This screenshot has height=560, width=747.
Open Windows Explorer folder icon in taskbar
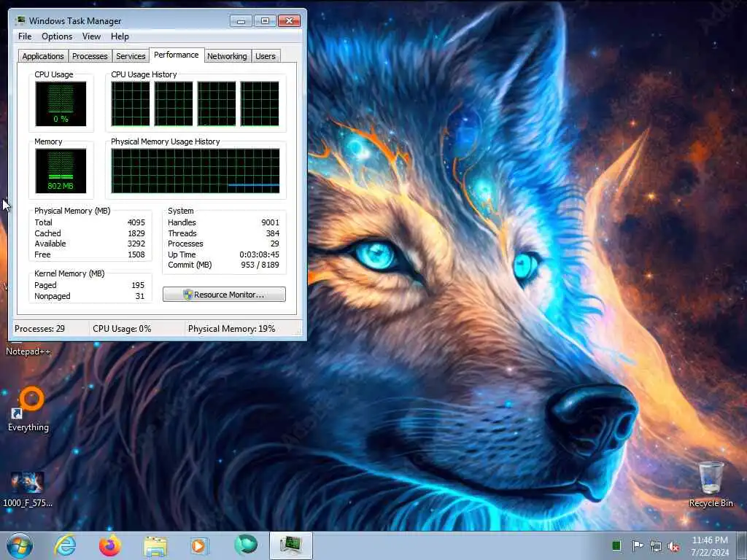tap(155, 546)
